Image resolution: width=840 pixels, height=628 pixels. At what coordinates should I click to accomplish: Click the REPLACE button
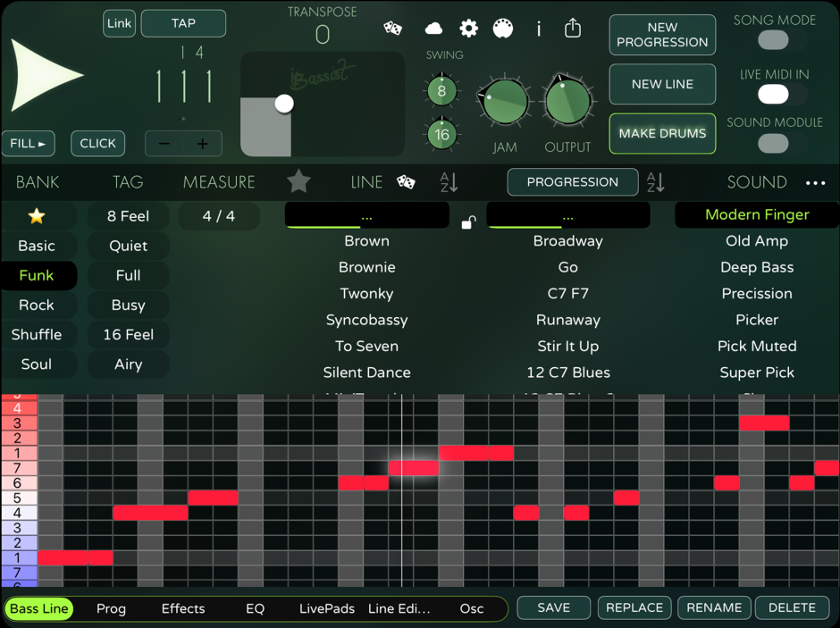[634, 607]
